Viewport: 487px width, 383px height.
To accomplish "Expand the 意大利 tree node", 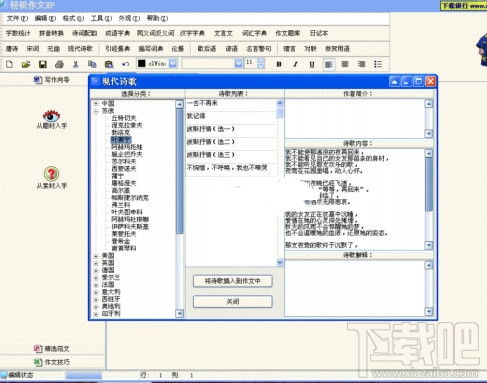I will tap(96, 292).
